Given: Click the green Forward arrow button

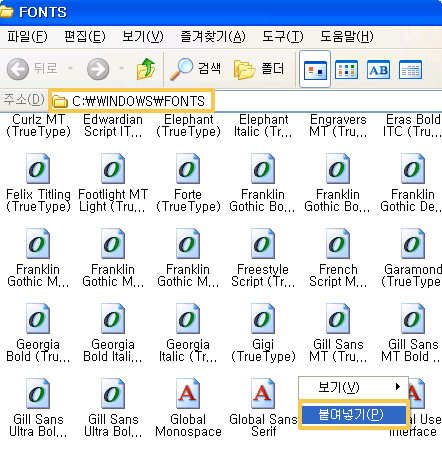Looking at the screenshot, I should click(98, 69).
